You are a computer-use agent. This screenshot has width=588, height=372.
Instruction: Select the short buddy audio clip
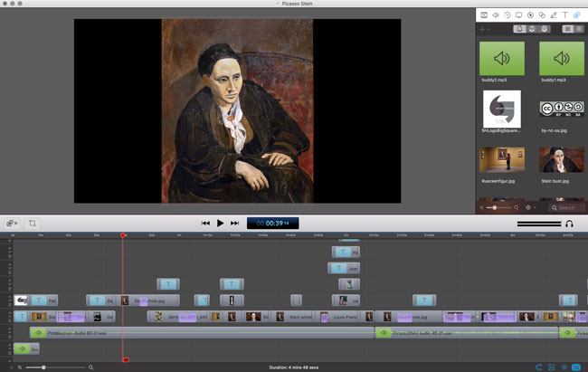pos(26,348)
